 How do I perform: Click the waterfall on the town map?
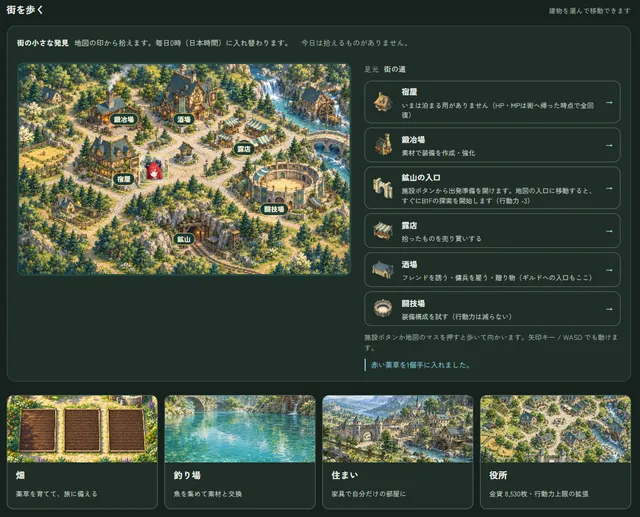[271, 86]
